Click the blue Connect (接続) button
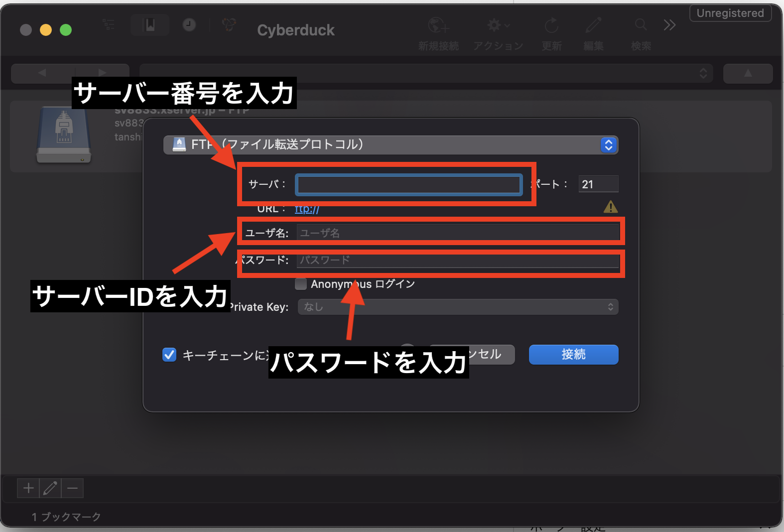Viewport: 784px width, 532px height. [574, 355]
